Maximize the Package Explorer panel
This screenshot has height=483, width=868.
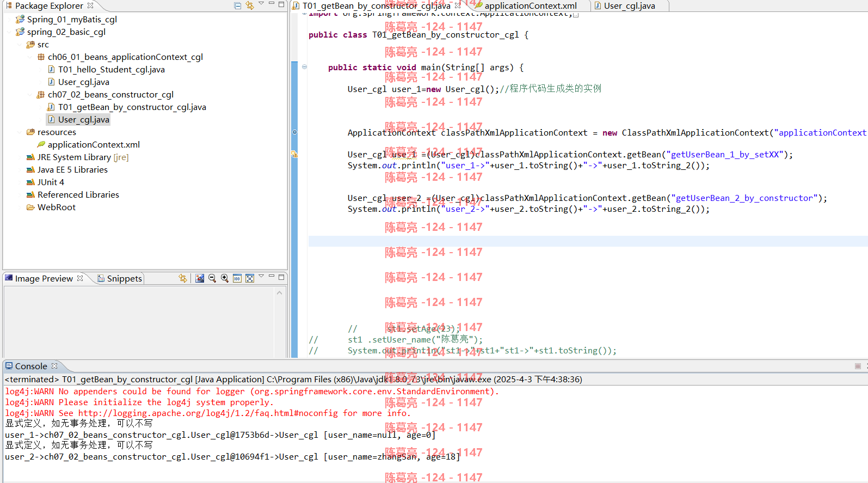point(281,4)
